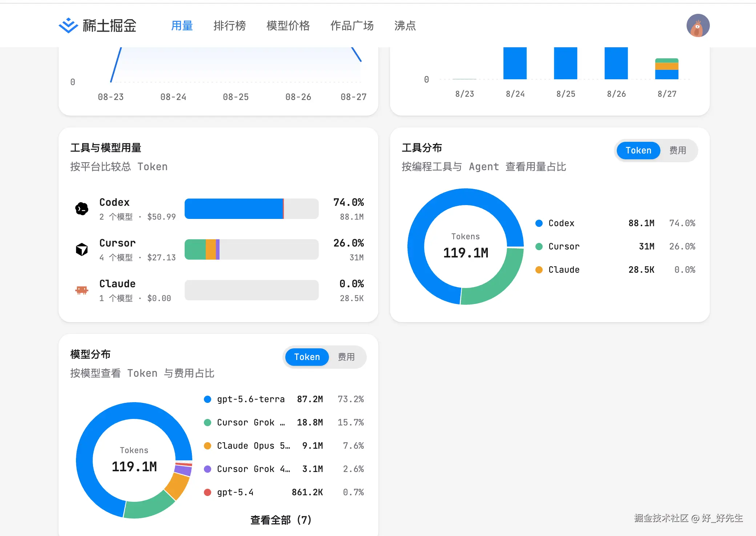Click 查看全部 (7) link
This screenshot has height=536, width=756.
[x=281, y=520]
